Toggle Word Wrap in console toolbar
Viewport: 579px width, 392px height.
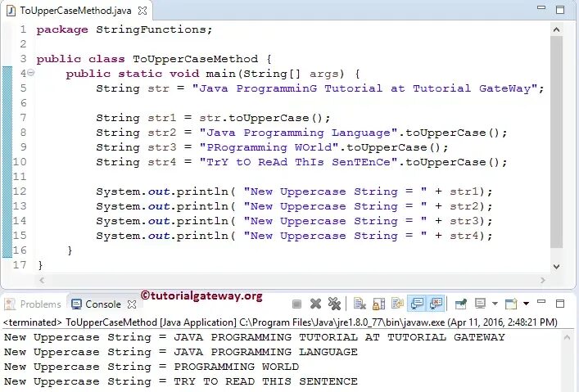click(x=398, y=304)
